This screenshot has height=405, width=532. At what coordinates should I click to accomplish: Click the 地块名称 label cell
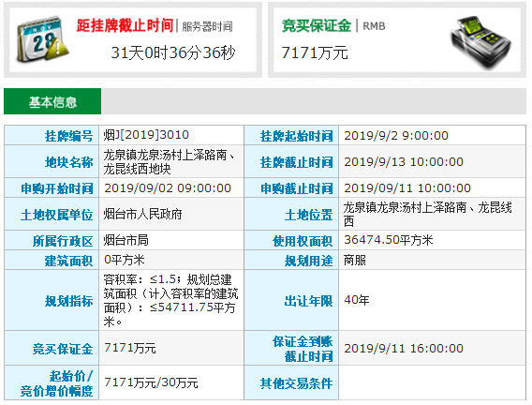click(x=52, y=161)
